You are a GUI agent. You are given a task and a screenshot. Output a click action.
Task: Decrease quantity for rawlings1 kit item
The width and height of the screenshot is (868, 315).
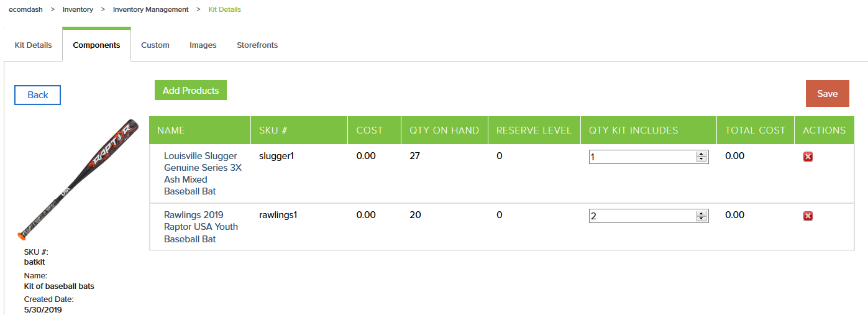click(x=702, y=219)
